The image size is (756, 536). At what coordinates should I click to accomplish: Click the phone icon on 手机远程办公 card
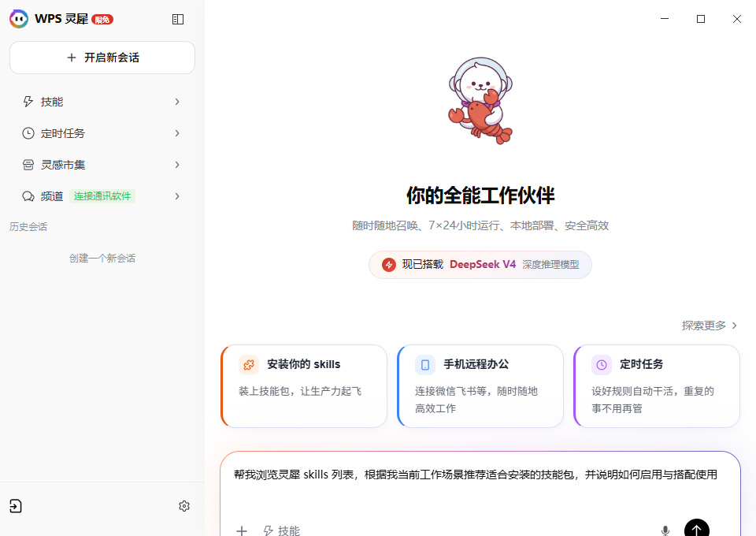pos(425,365)
